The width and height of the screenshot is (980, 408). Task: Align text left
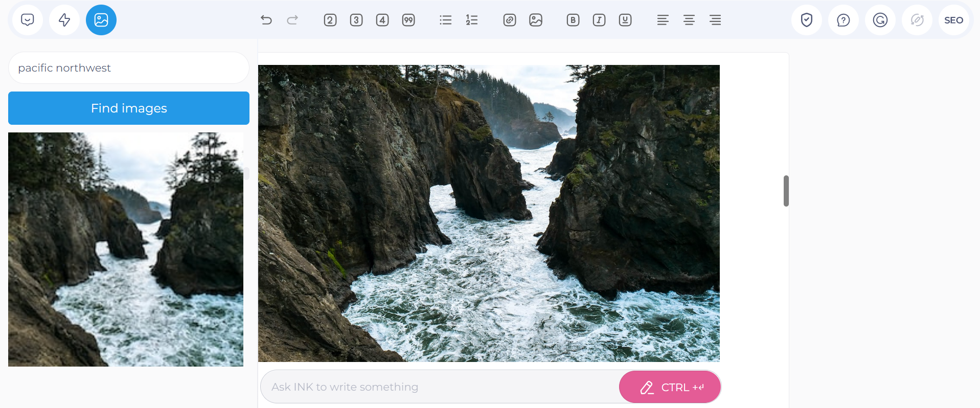663,20
